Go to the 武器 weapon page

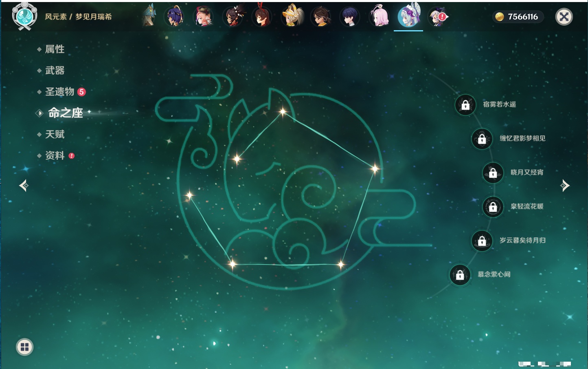pyautogui.click(x=55, y=71)
